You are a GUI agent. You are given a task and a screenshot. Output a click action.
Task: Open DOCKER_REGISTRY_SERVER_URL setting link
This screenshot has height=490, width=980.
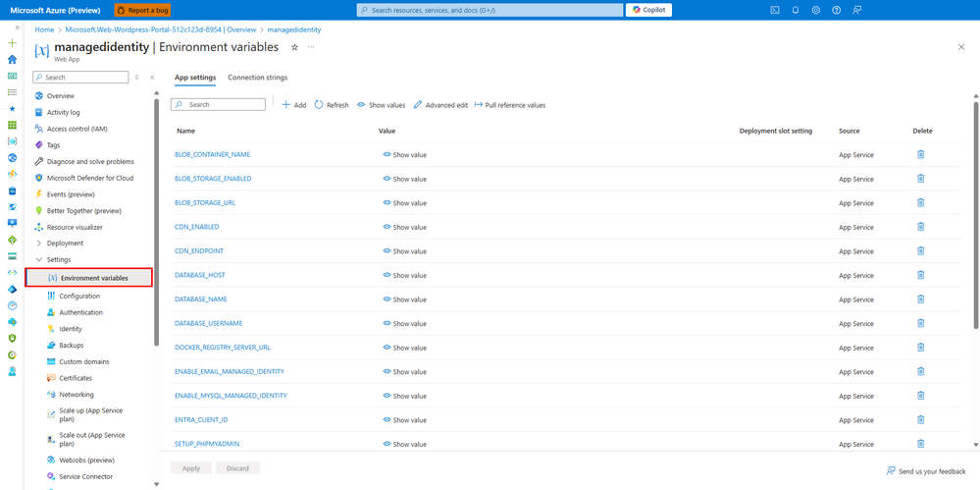pyautogui.click(x=223, y=348)
